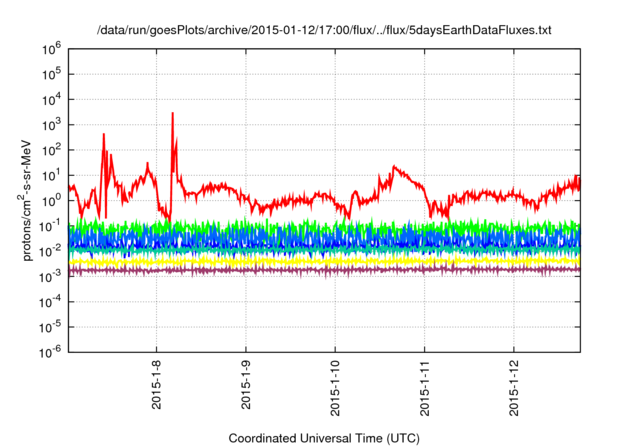The image size is (640, 448).
Task: Click the 10^5 y-axis tick label
Action: click(x=51, y=75)
